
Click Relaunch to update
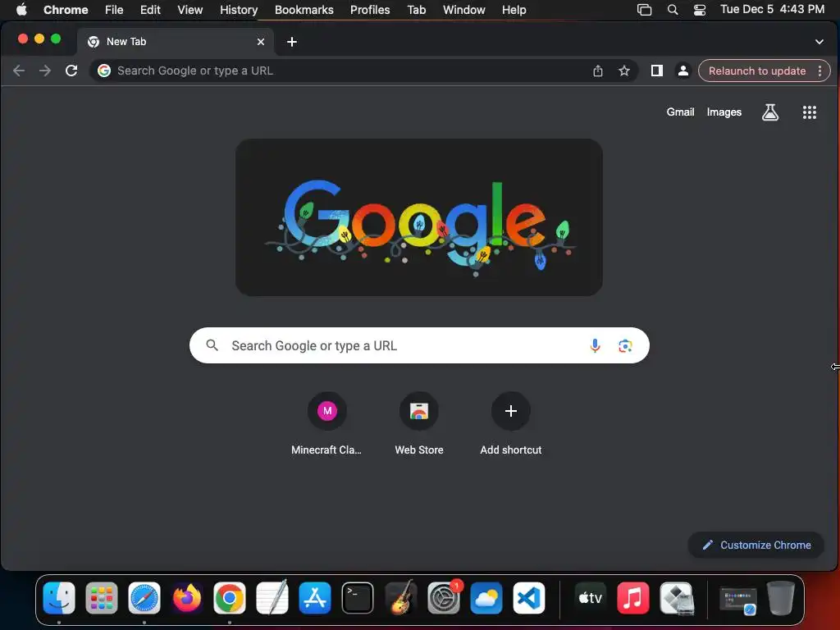(x=757, y=71)
